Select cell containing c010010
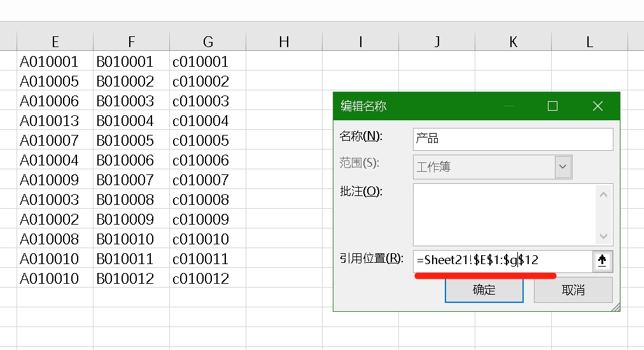644x350 pixels. [x=208, y=239]
